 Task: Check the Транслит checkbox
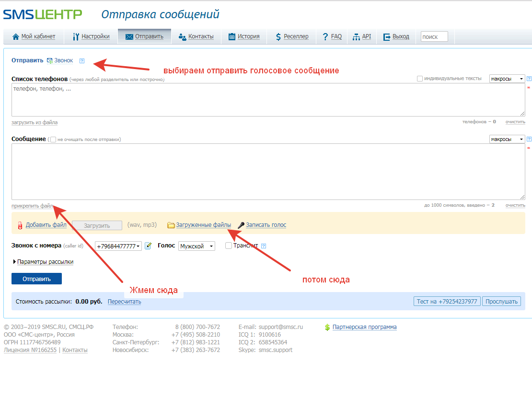click(x=229, y=246)
